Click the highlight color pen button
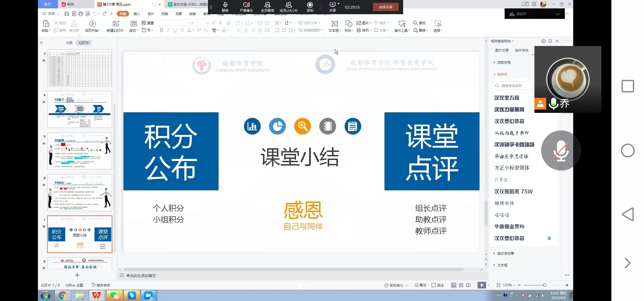 [224, 30]
